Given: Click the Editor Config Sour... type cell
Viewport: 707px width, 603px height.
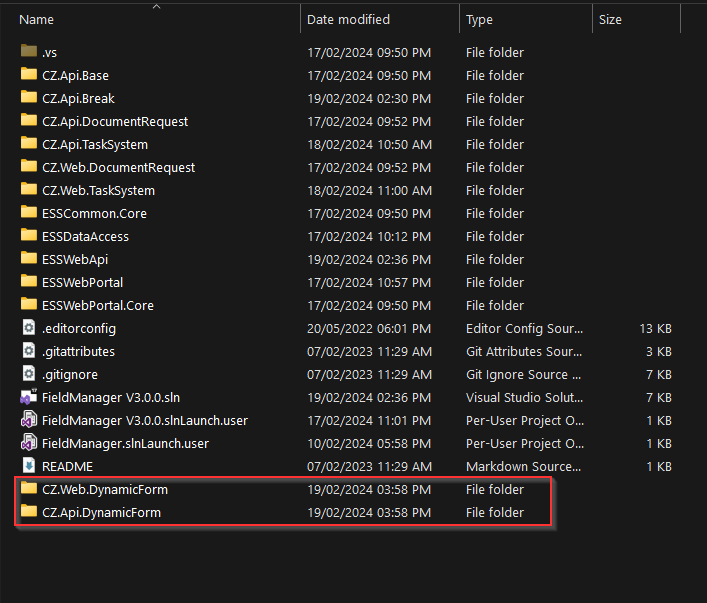Looking at the screenshot, I should [524, 328].
